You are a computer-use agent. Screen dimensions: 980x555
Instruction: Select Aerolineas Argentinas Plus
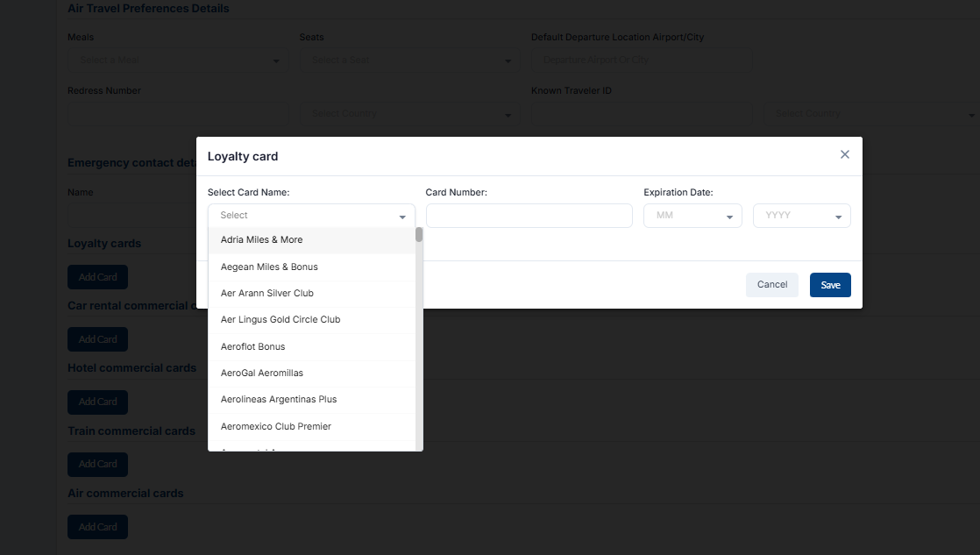[311, 400]
